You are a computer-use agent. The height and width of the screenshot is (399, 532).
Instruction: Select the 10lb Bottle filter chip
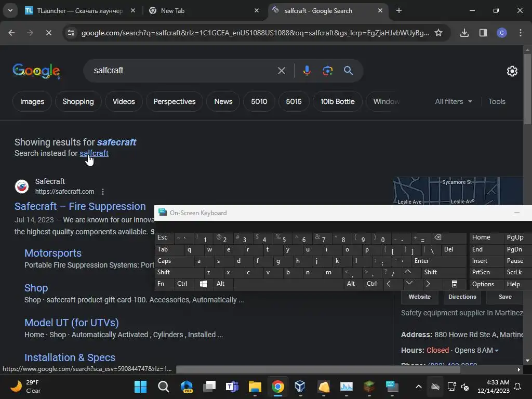pos(337,101)
